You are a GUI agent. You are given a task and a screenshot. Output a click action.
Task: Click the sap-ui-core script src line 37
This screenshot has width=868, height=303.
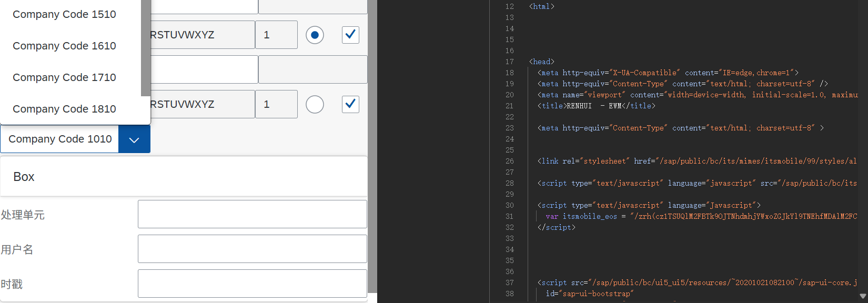(697, 282)
